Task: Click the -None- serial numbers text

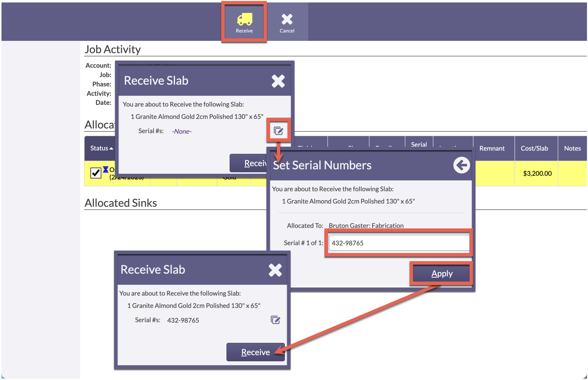Action: click(182, 131)
